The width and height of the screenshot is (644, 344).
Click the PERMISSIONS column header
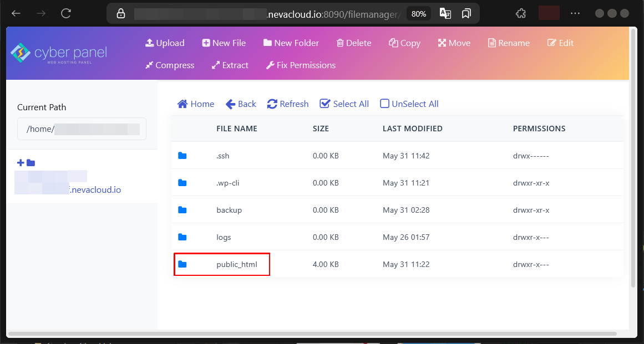(x=539, y=129)
